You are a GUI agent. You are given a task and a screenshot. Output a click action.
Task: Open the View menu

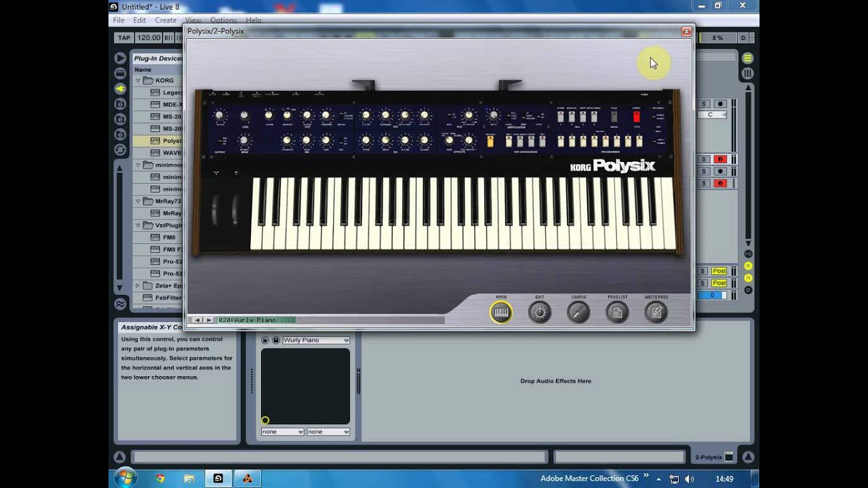pyautogui.click(x=193, y=20)
